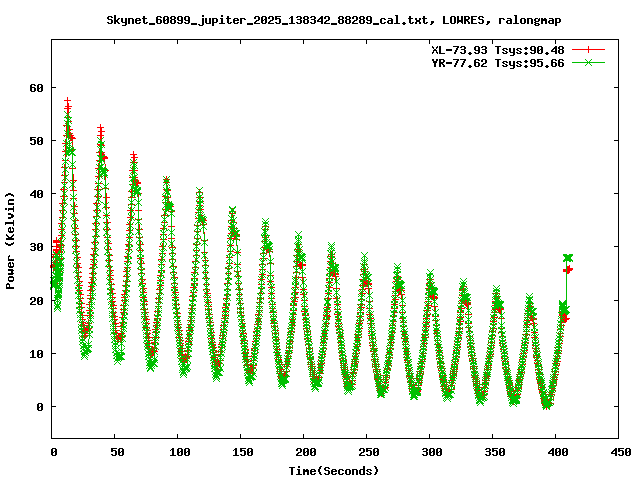This screenshot has height=480, width=640.
Task: Click the x-axis tick label 100
Action: (180, 452)
